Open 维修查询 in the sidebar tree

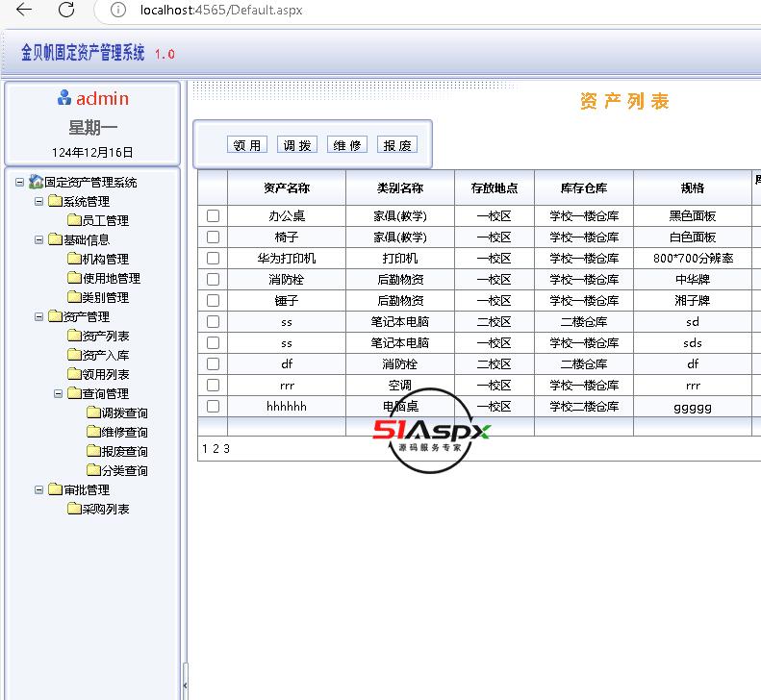(124, 432)
